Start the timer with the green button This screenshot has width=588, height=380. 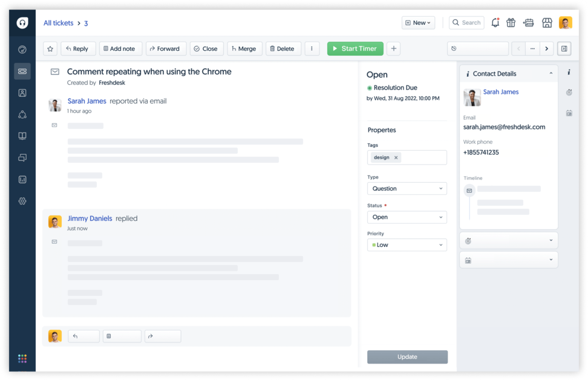click(x=355, y=48)
